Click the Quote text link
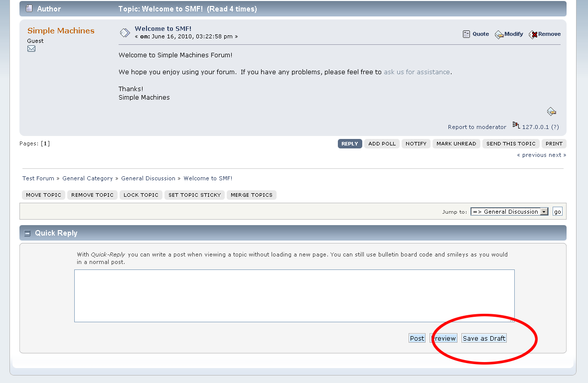Viewport: 588px width, 383px height. tap(481, 34)
